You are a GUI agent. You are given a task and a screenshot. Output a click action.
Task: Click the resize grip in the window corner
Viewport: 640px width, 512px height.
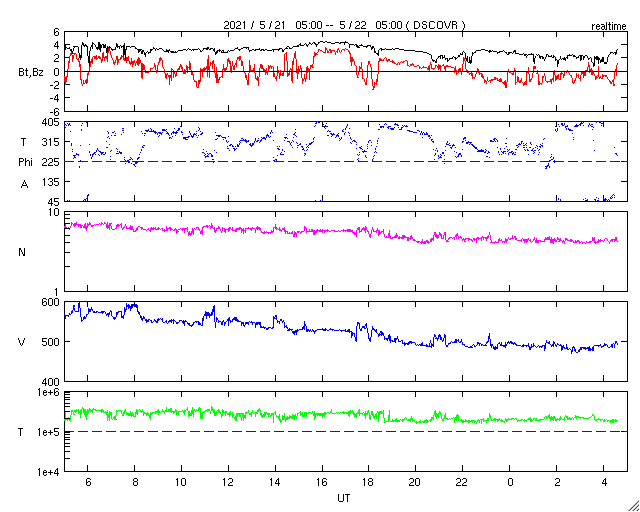click(633, 505)
